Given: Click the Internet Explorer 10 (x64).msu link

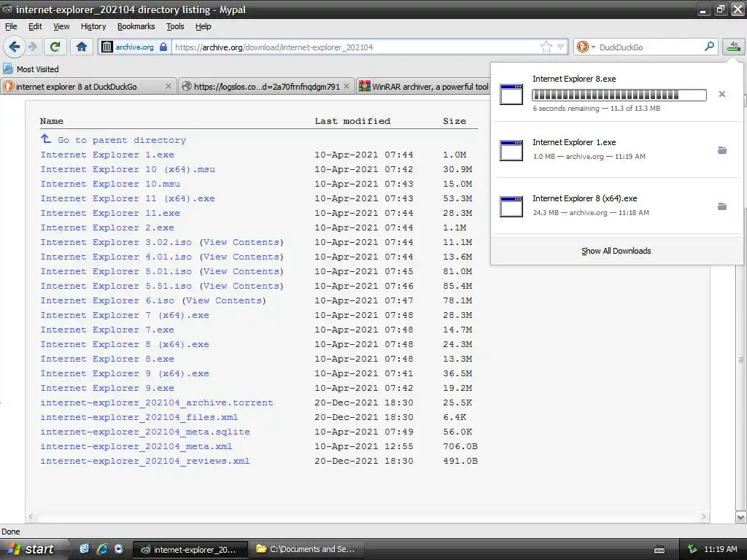Looking at the screenshot, I should click(128, 169).
